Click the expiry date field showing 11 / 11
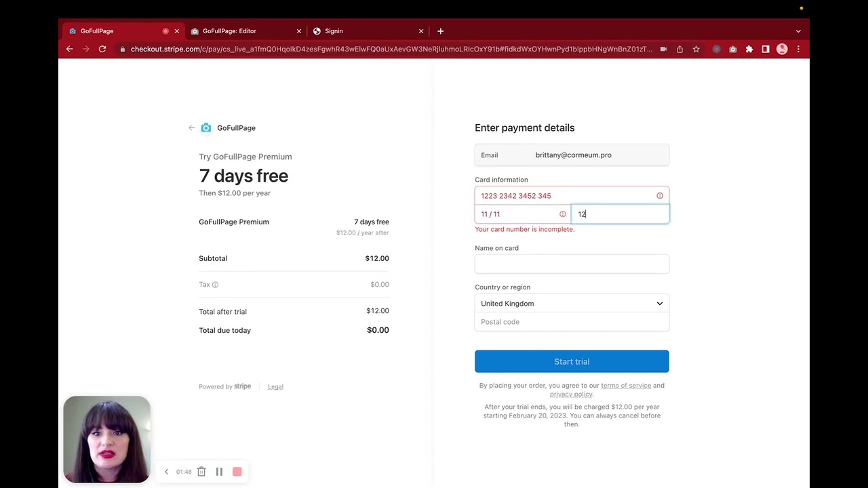The width and height of the screenshot is (868, 488). (523, 214)
